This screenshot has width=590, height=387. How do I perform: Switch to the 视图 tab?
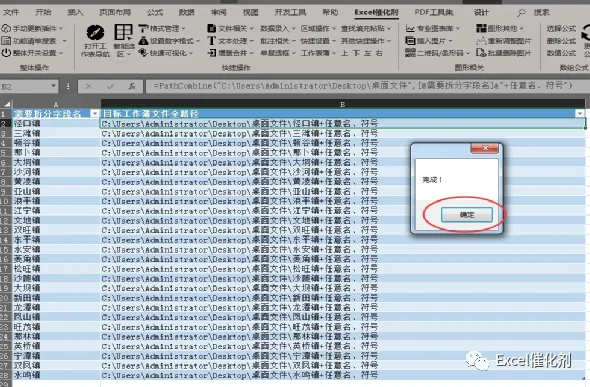(251, 12)
